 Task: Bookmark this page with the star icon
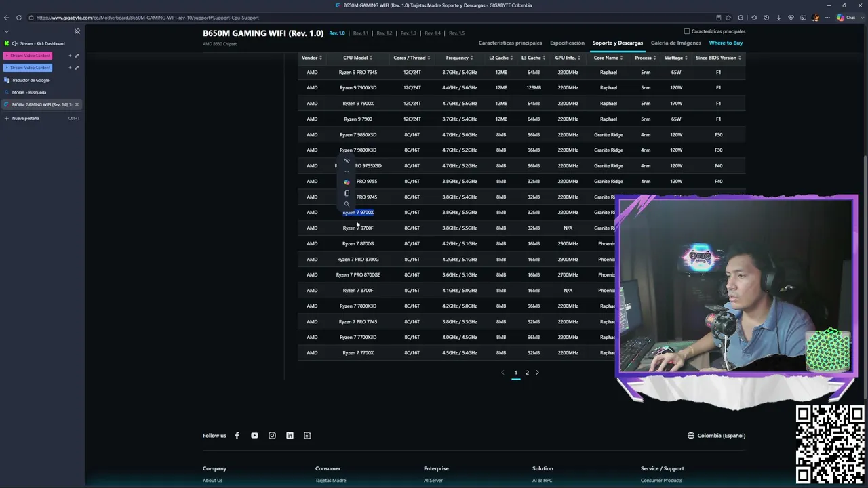point(728,18)
